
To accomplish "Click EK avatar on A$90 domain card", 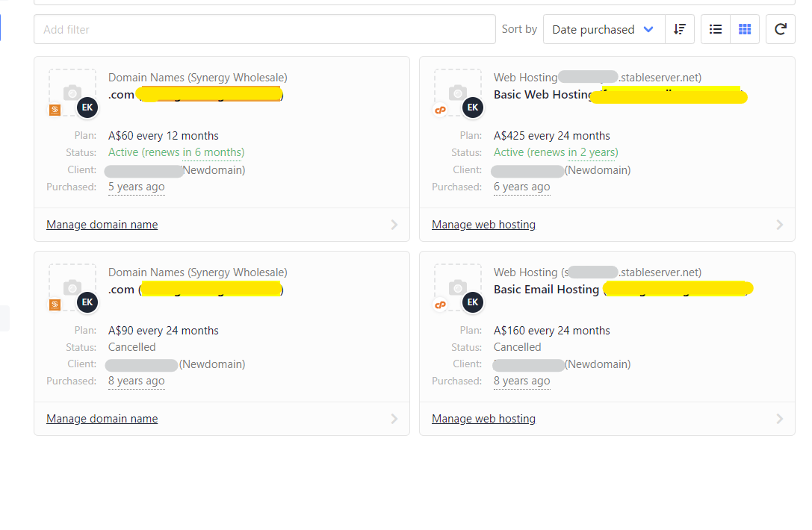I will [x=87, y=302].
